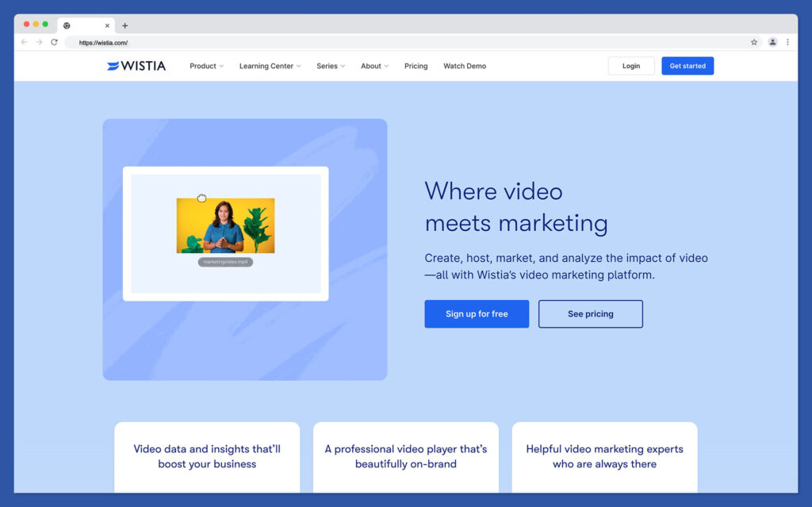The width and height of the screenshot is (812, 507).
Task: Go to the Pricing page
Action: pos(416,66)
